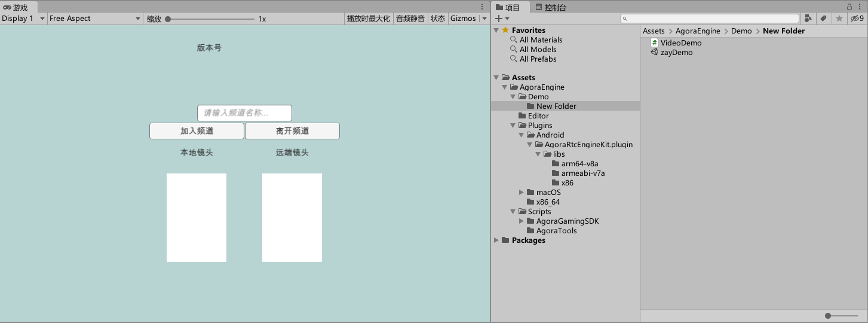
Task: Toggle 音频静音 (Mute Audio)
Action: click(x=410, y=19)
